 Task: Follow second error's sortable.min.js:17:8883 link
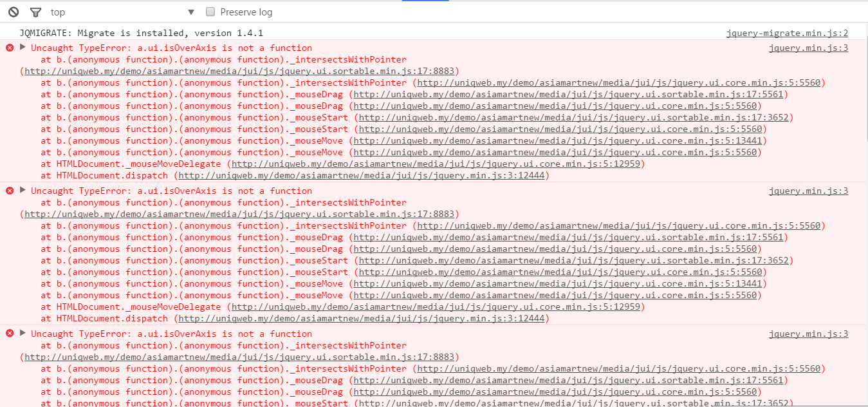[x=239, y=214]
